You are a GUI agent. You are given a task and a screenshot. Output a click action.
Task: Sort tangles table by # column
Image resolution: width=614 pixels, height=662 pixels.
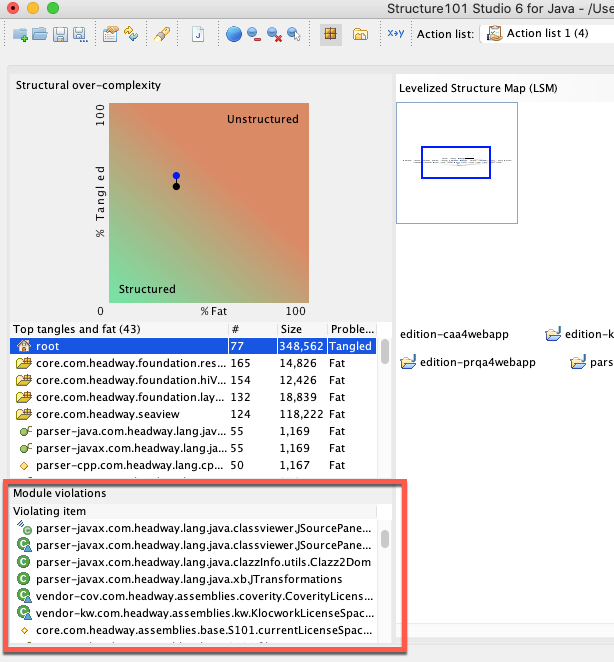pos(253,329)
